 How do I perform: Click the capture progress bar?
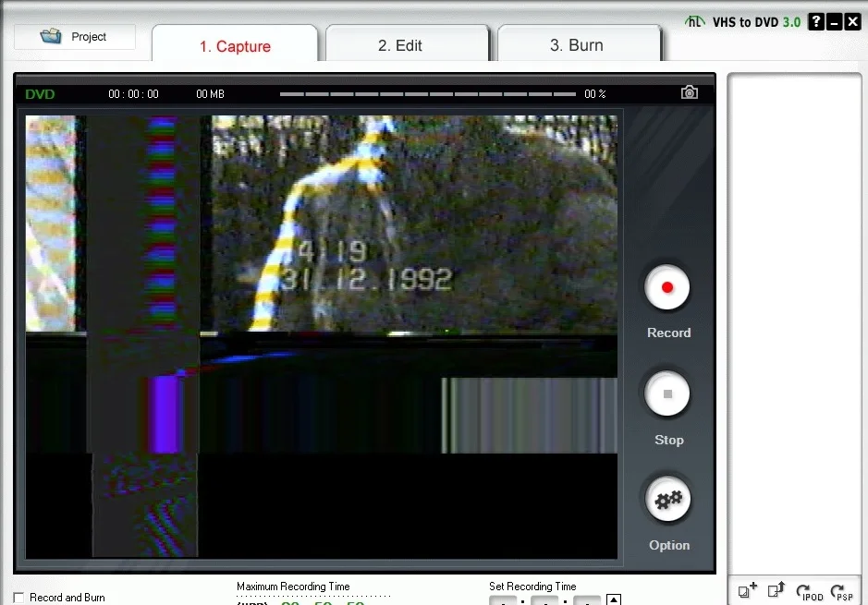coord(427,94)
